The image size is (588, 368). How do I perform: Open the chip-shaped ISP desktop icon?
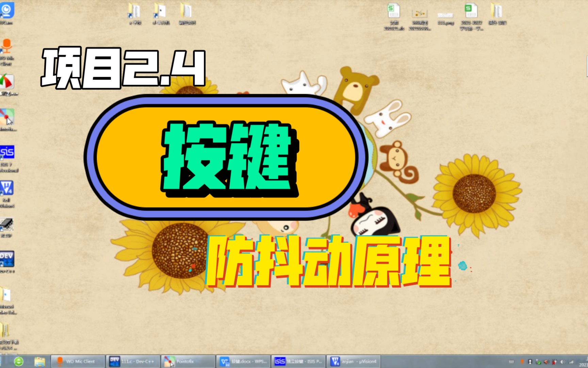tap(6, 228)
